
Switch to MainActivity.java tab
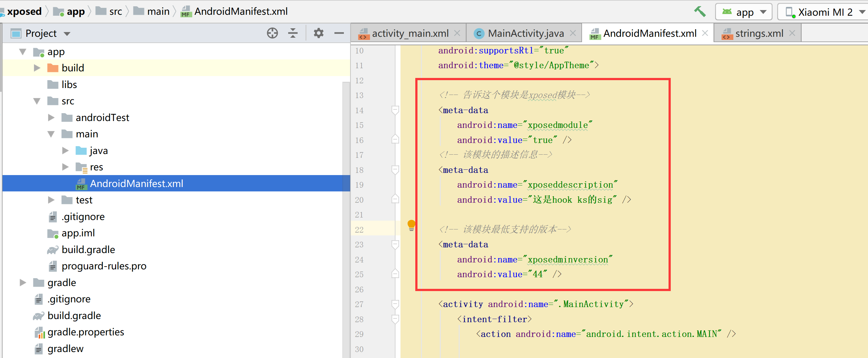click(x=525, y=33)
